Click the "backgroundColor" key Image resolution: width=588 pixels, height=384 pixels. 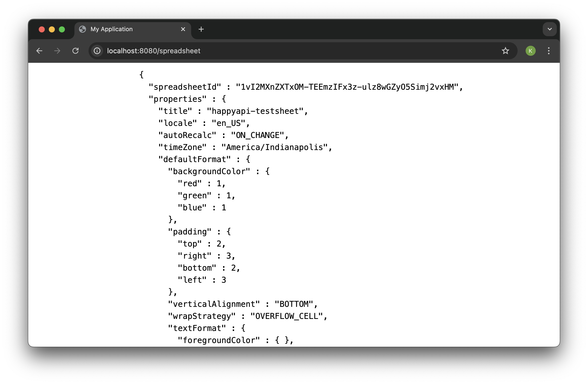pos(209,171)
